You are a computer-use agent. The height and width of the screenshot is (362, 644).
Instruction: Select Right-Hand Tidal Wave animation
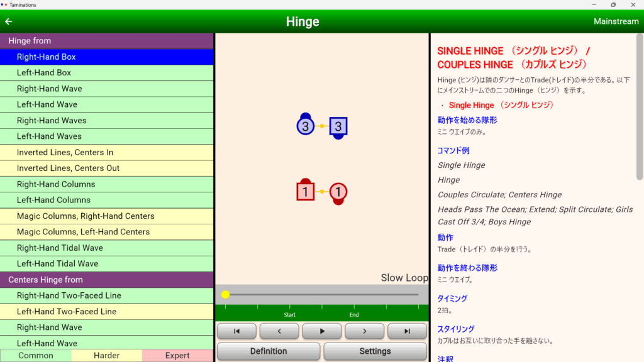click(x=107, y=248)
